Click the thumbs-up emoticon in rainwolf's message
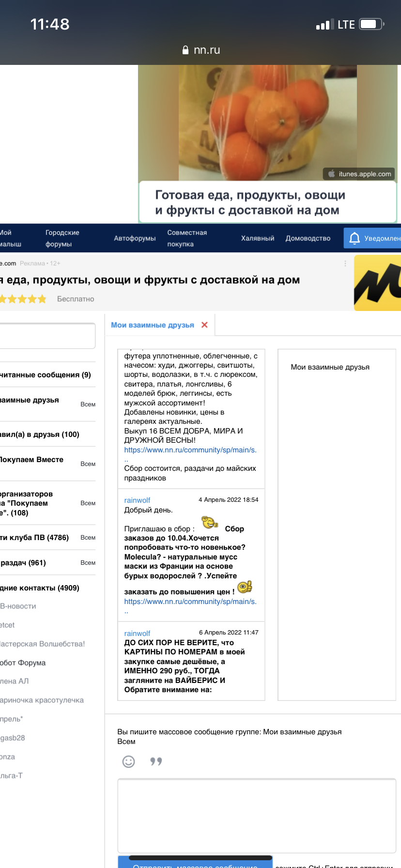The width and height of the screenshot is (401, 868). [245, 587]
